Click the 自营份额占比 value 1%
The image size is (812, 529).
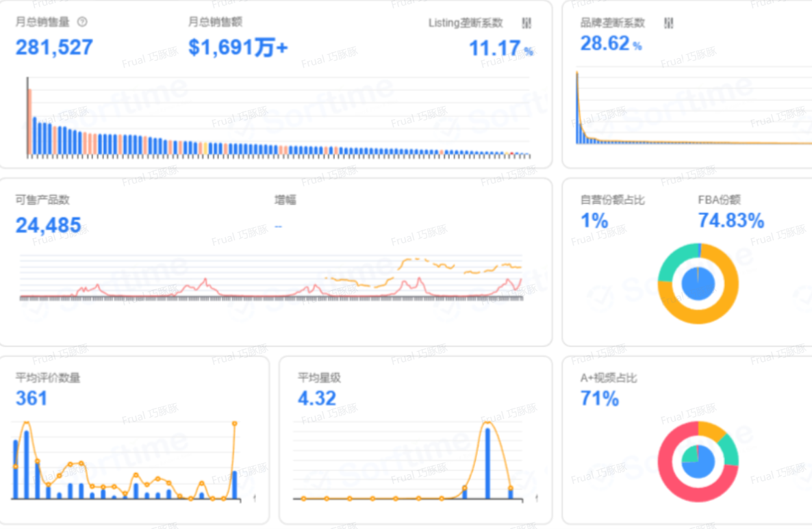point(594,221)
